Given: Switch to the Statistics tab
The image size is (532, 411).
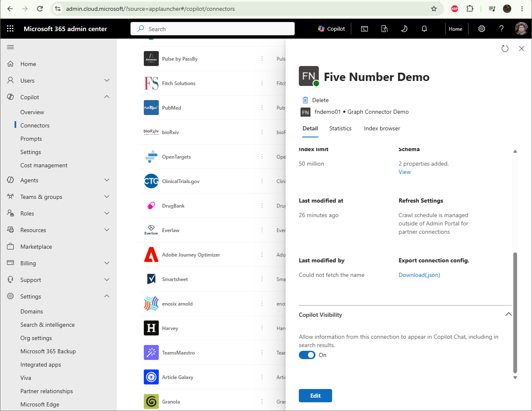Looking at the screenshot, I should [340, 129].
